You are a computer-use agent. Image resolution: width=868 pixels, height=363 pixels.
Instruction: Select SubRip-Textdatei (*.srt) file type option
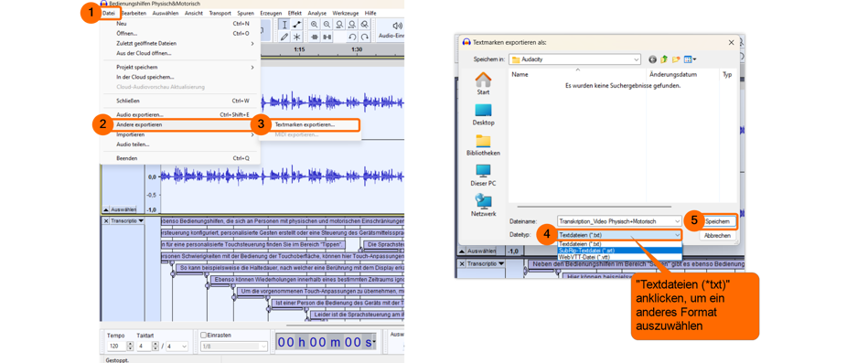pyautogui.click(x=619, y=251)
